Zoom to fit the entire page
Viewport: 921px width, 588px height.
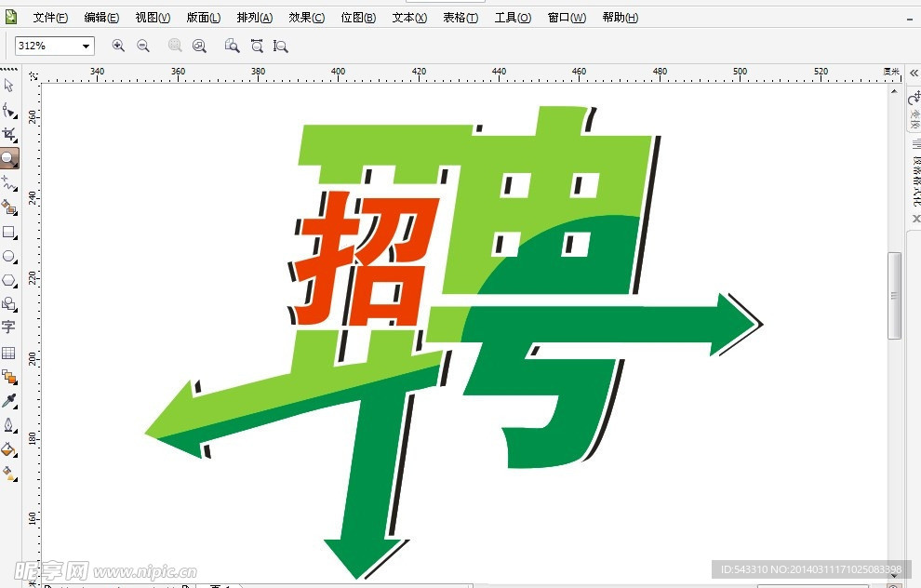tap(232, 45)
